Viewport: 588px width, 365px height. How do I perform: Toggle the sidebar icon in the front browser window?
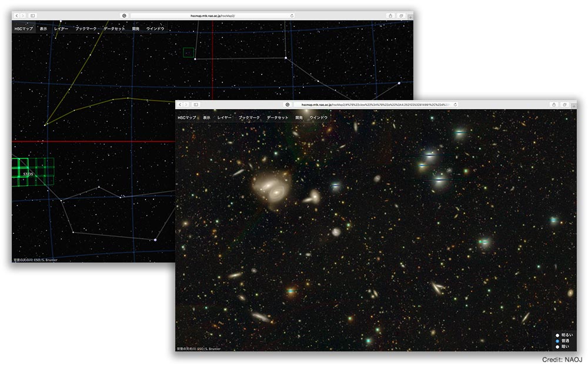[195, 104]
